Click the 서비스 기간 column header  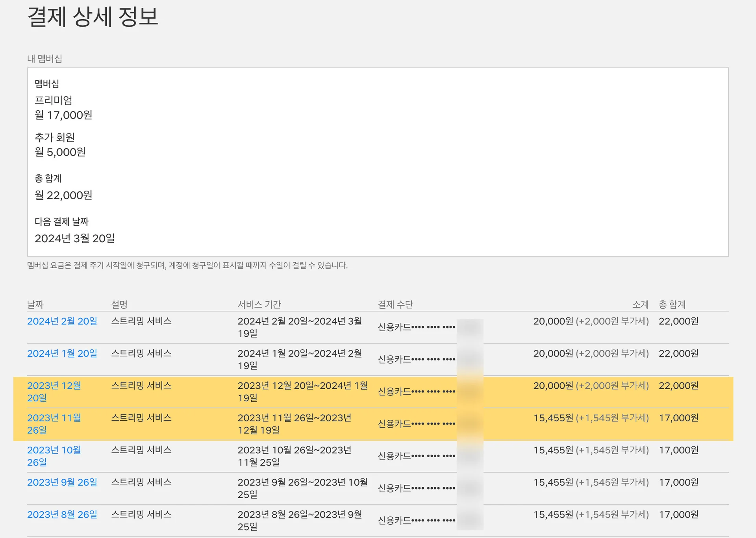[x=260, y=304]
